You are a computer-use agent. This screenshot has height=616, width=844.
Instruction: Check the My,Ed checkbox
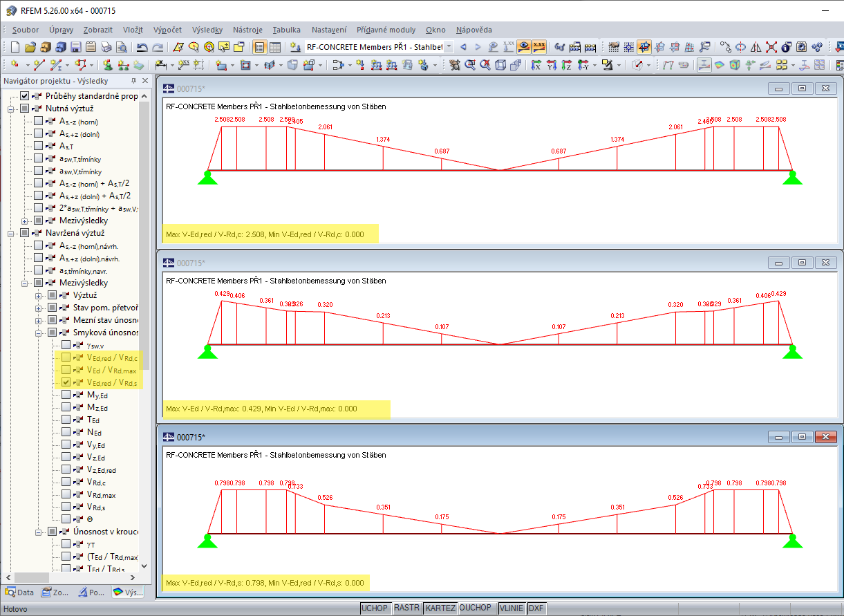(66, 395)
